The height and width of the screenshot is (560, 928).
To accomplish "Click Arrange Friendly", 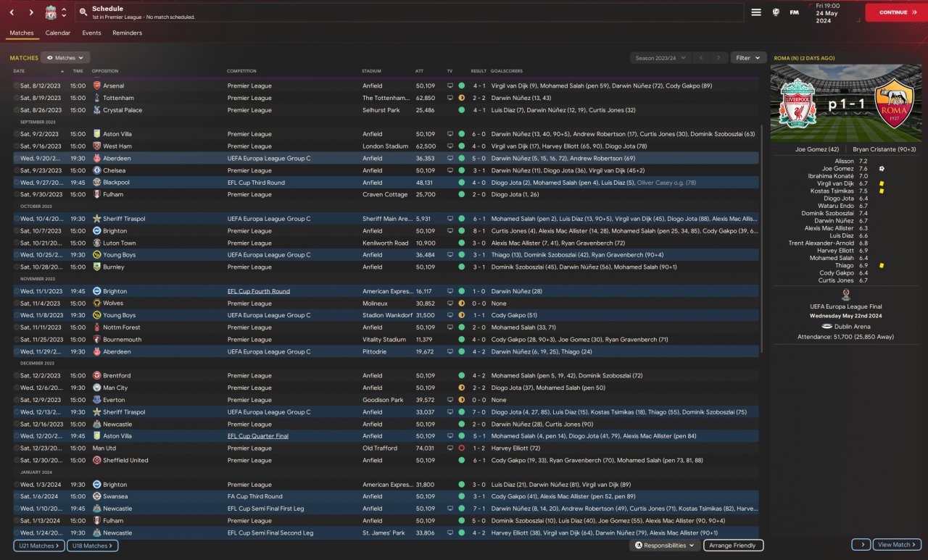I will click(x=733, y=546).
